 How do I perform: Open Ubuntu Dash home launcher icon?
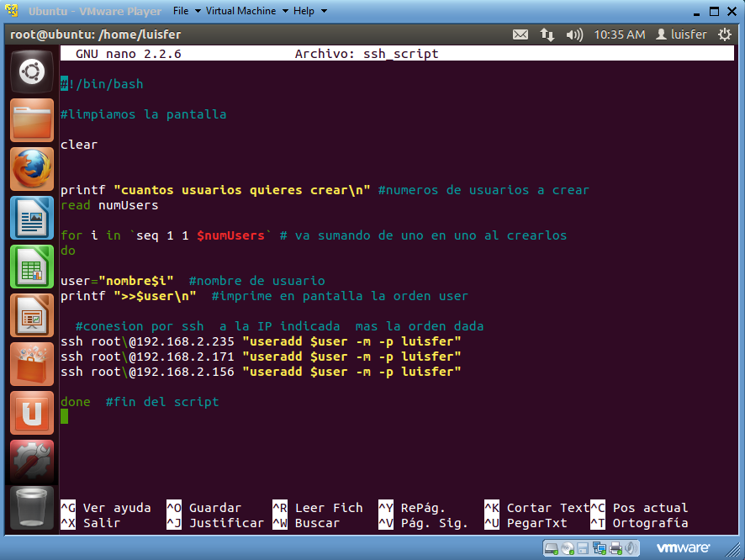[31, 73]
